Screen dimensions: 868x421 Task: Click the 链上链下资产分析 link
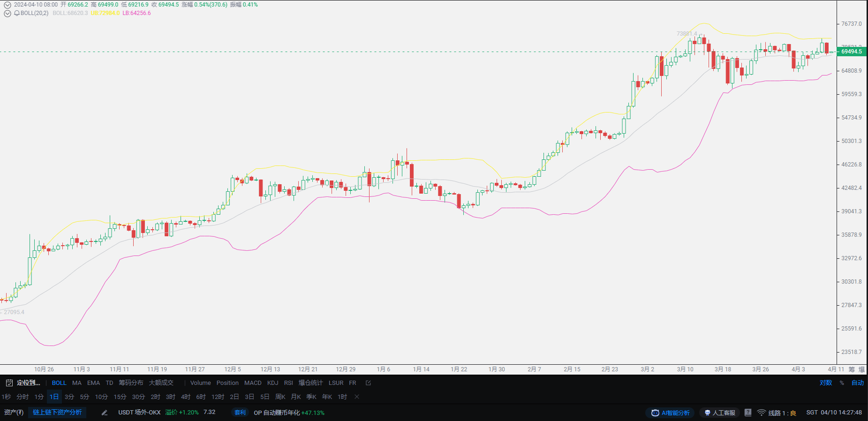pos(57,413)
